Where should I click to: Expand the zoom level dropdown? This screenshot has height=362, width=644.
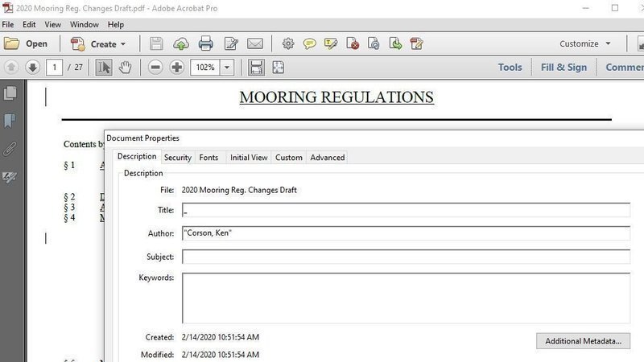[227, 68]
